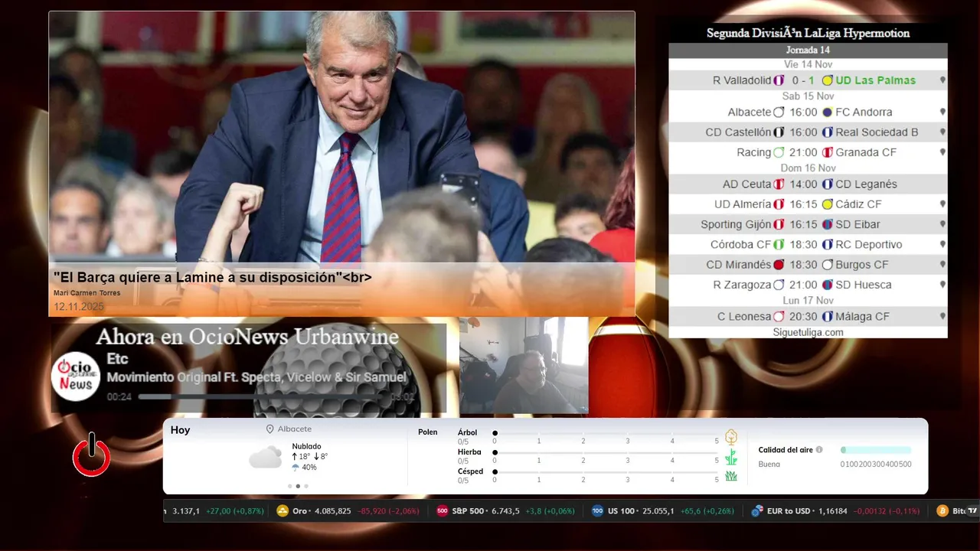Image resolution: width=980 pixels, height=551 pixels.
Task: Click the UD Almería match location pin
Action: [942, 204]
